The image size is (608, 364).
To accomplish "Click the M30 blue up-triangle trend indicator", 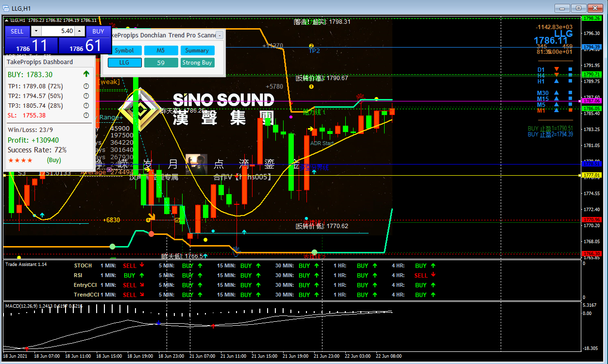I will click(557, 93).
